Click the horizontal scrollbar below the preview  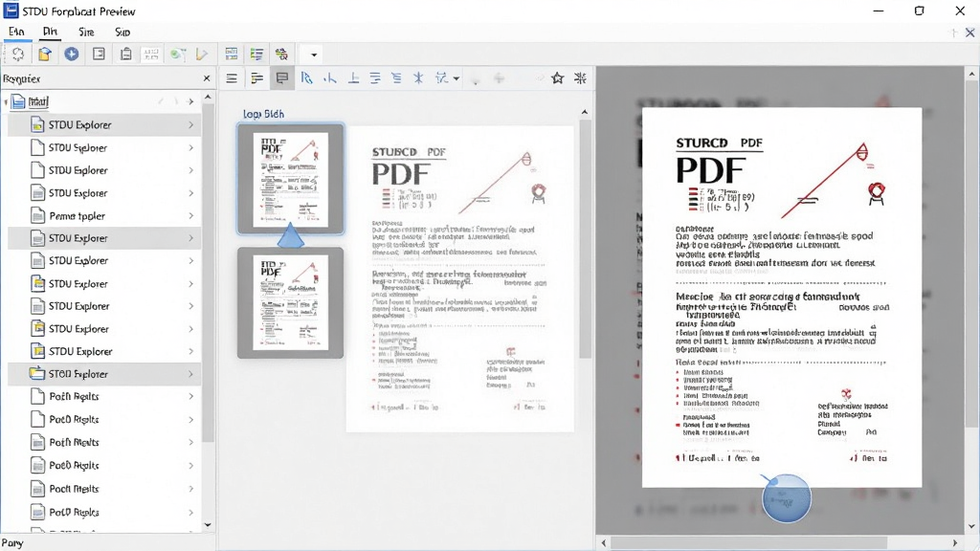tap(748, 542)
